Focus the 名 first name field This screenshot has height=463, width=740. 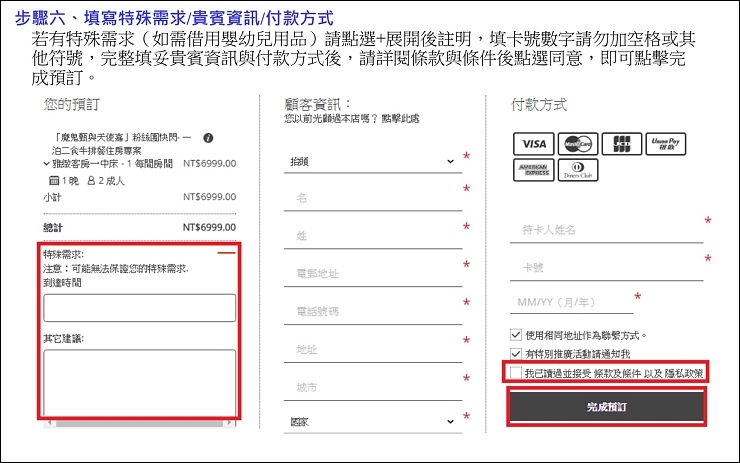point(373,198)
